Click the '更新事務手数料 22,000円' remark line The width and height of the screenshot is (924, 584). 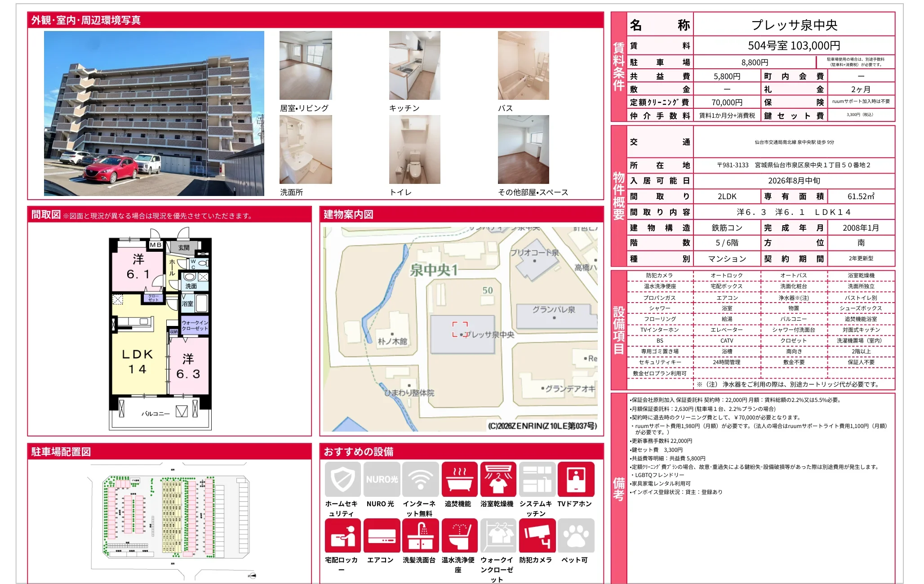661,441
